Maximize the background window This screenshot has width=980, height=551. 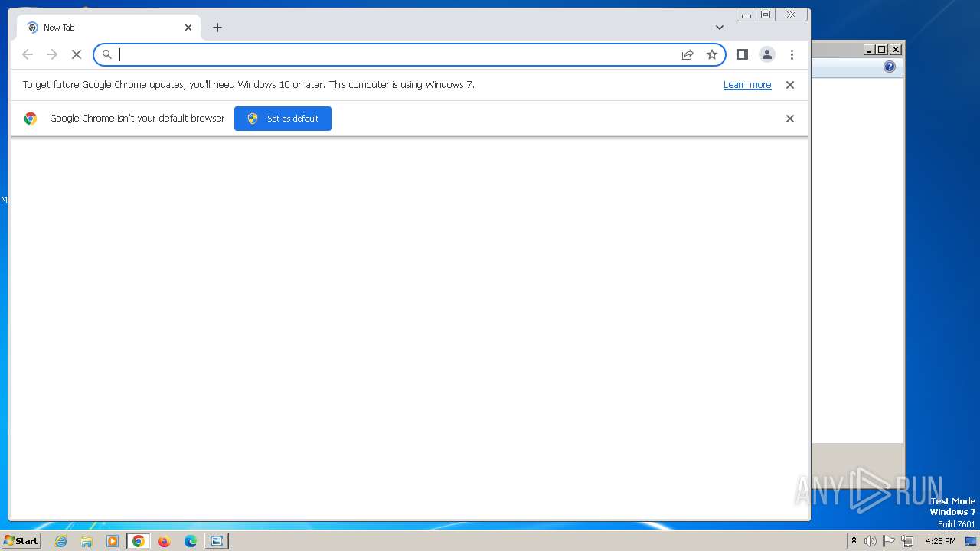click(881, 50)
